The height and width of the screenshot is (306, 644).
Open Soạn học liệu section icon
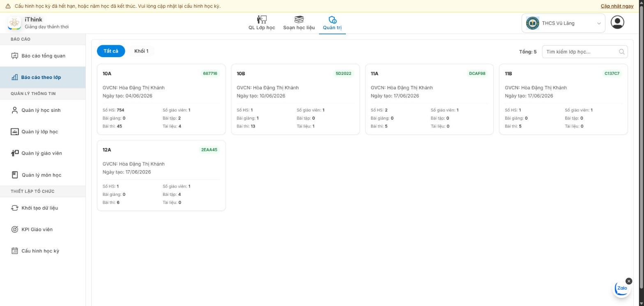tap(299, 19)
